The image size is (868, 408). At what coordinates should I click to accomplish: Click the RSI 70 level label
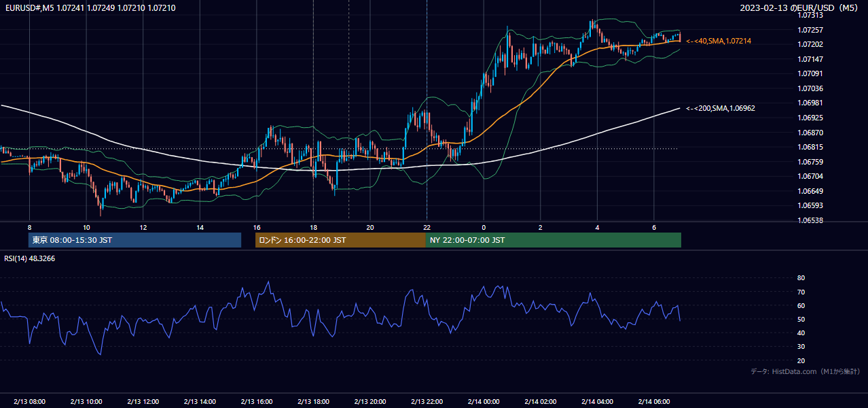tap(801, 292)
